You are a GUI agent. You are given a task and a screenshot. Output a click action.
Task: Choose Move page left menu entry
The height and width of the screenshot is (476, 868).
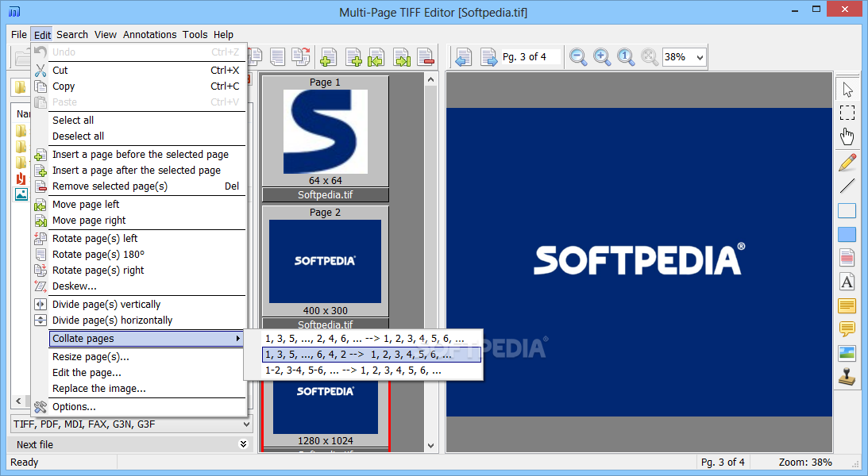coord(138,205)
